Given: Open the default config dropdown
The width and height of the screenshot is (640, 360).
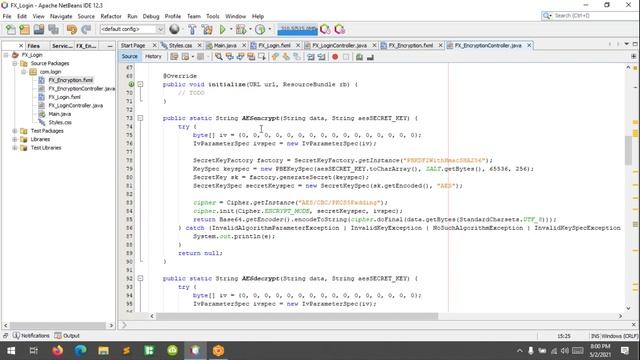Looking at the screenshot, I should coord(160,29).
